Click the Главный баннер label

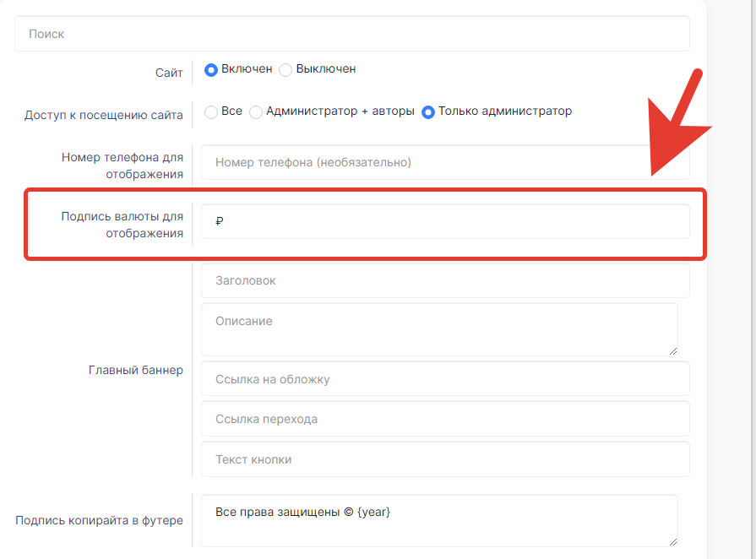136,370
